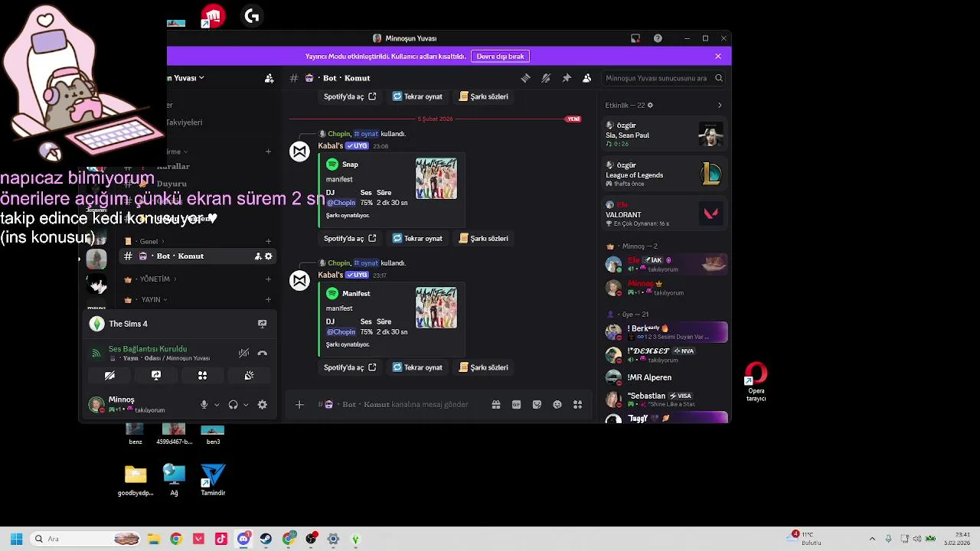
Task: Collapse the YAYIN category
Action: click(x=145, y=300)
